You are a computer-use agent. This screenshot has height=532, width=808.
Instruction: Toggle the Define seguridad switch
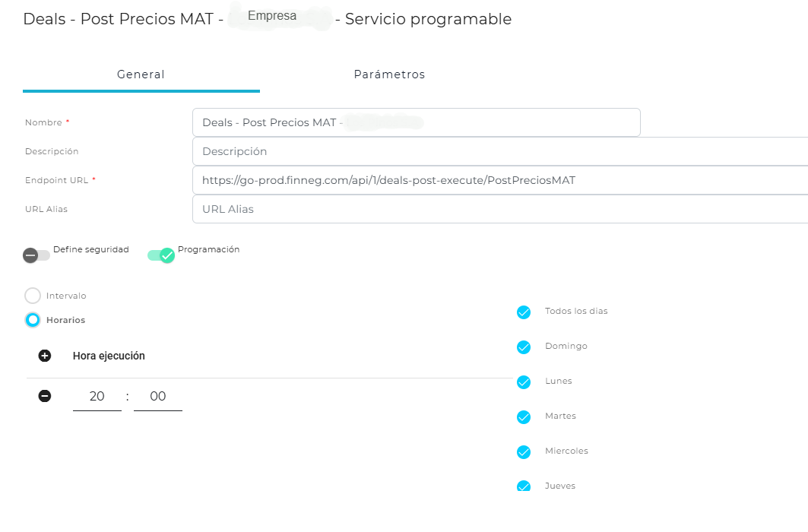click(36, 255)
